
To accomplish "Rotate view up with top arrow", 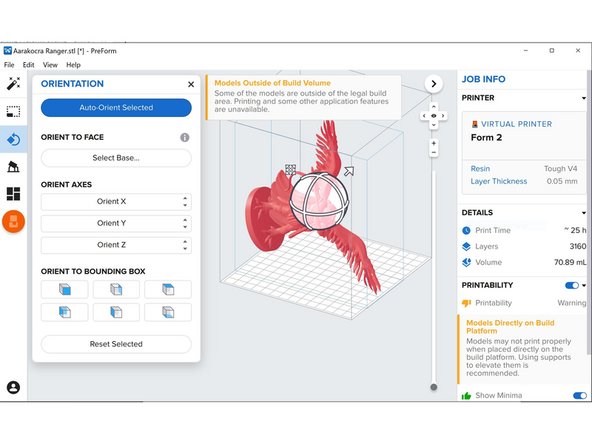I will (x=434, y=106).
